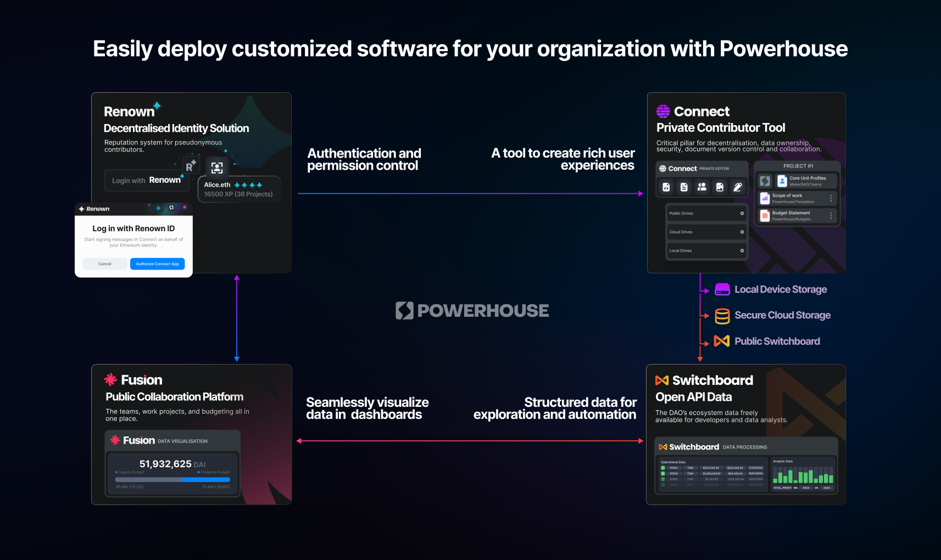Click the Login with Renown button
The height and width of the screenshot is (560, 941).
[147, 180]
